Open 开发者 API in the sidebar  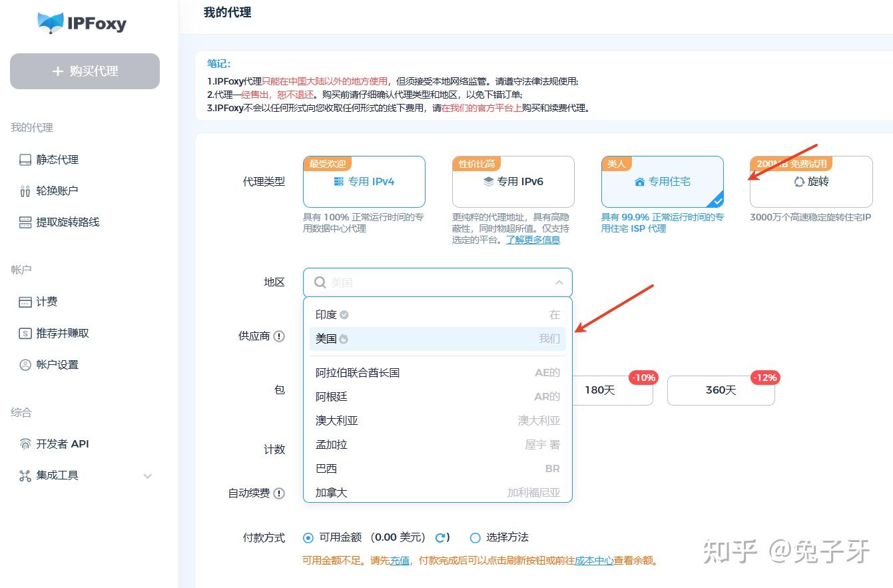(63, 444)
